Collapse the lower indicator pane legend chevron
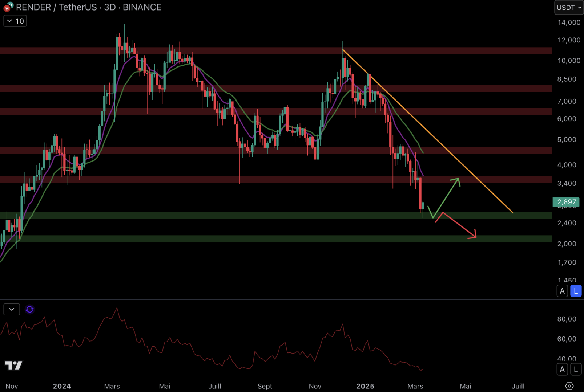 12,309
